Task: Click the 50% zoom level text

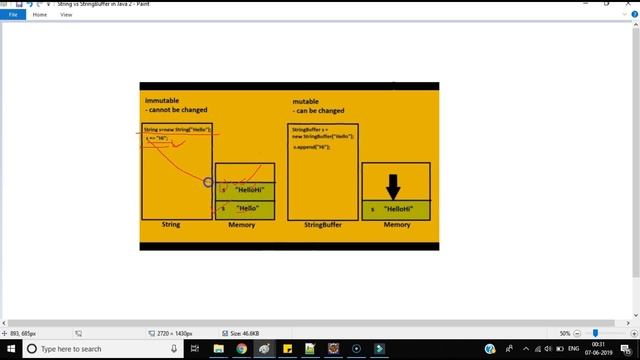Action: tap(564, 333)
